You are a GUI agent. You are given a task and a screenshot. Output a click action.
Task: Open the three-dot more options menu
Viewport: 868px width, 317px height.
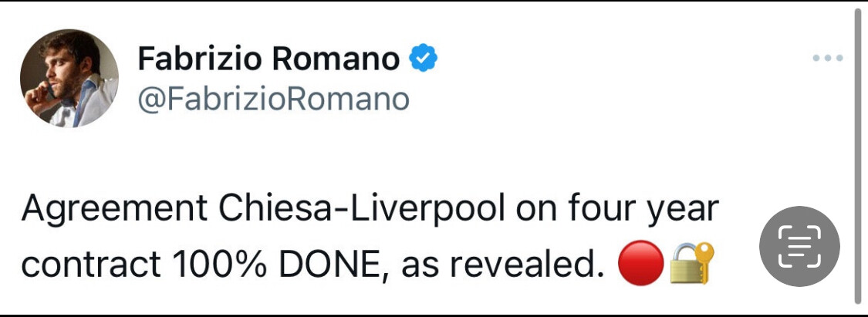(x=828, y=59)
